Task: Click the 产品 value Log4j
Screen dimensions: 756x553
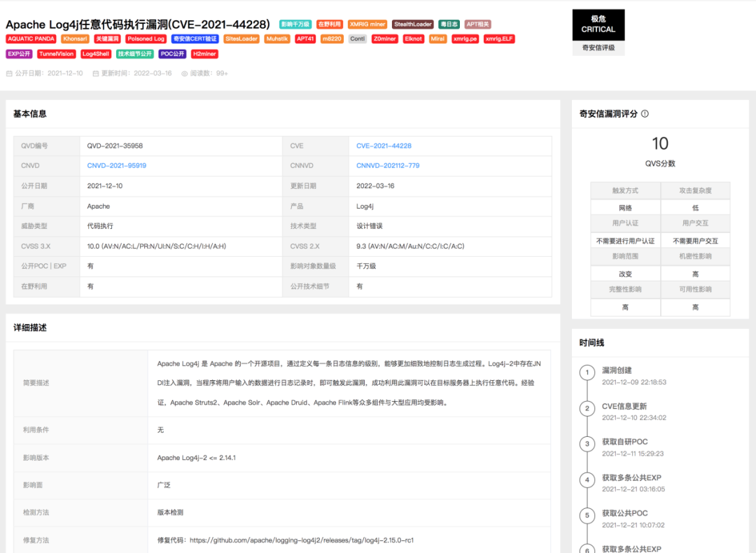Action: coord(365,206)
